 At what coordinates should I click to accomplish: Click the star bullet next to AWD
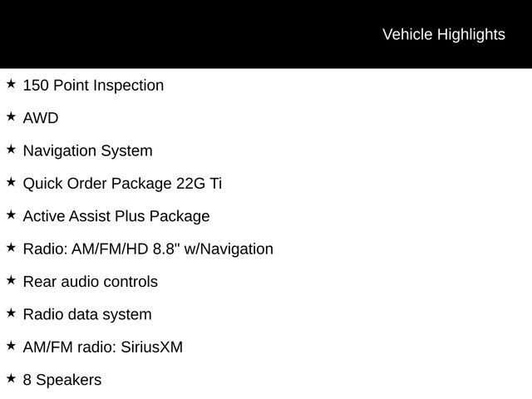coord(11,117)
